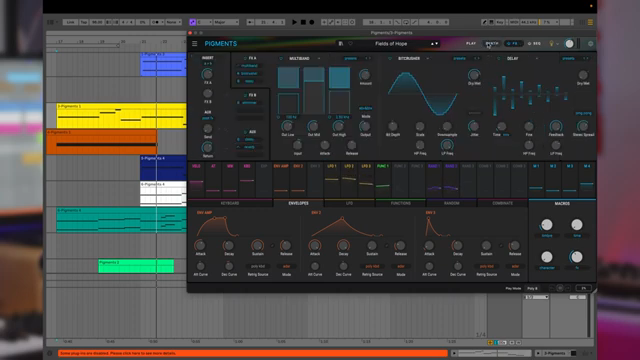The width and height of the screenshot is (640, 360).
Task: Select the RAND 1 modulation strip
Action: tap(434, 179)
